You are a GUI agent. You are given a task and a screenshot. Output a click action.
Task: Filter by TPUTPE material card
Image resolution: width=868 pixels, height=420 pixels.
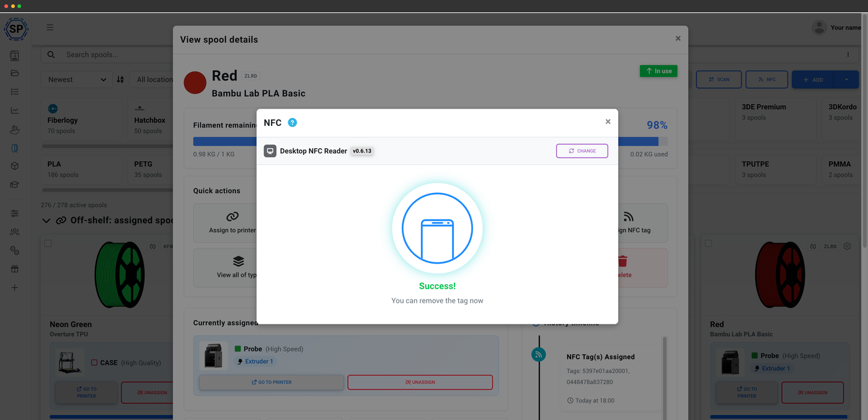tap(776, 169)
